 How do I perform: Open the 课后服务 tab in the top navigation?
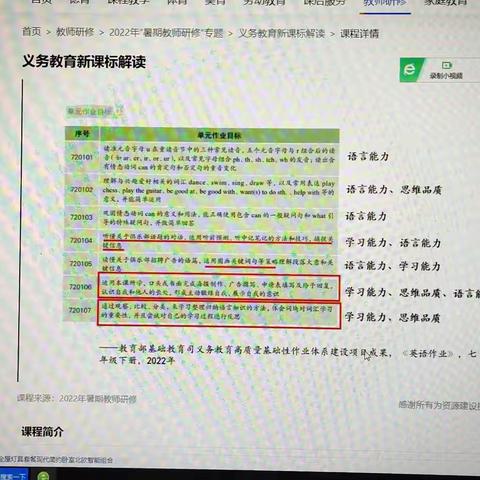pyautogui.click(x=324, y=2)
